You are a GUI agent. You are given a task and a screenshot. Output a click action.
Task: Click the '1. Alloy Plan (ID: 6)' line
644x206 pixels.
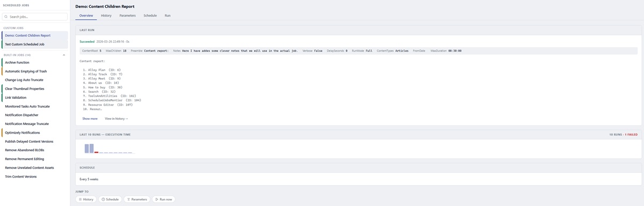pyautogui.click(x=101, y=70)
